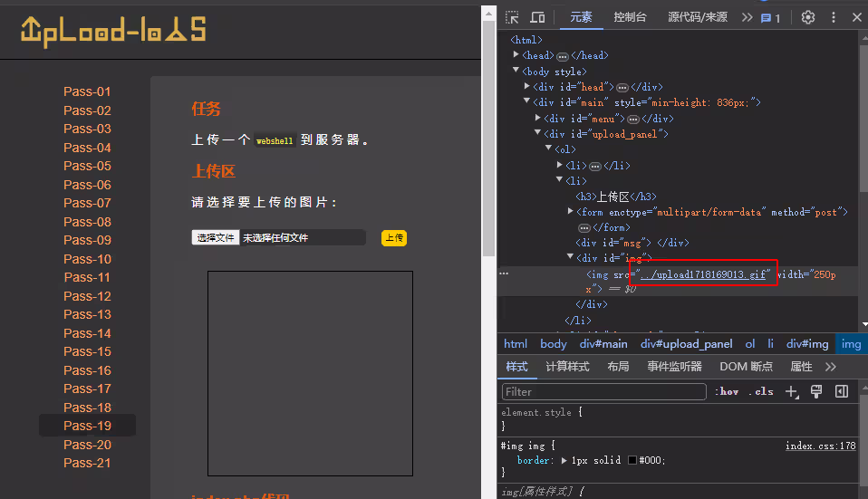868x499 pixels.
Task: Open Pass-01 in the sidebar
Action: tap(87, 91)
